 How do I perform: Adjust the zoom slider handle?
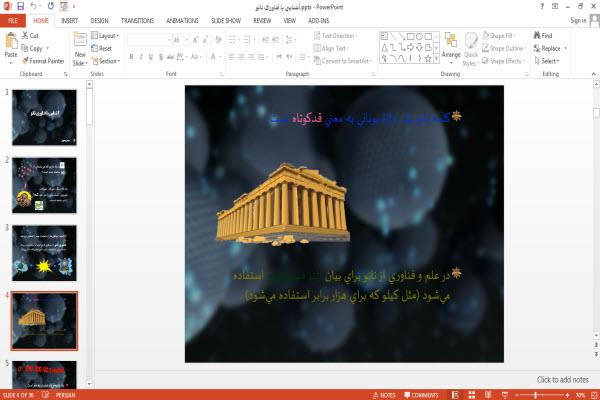click(535, 395)
